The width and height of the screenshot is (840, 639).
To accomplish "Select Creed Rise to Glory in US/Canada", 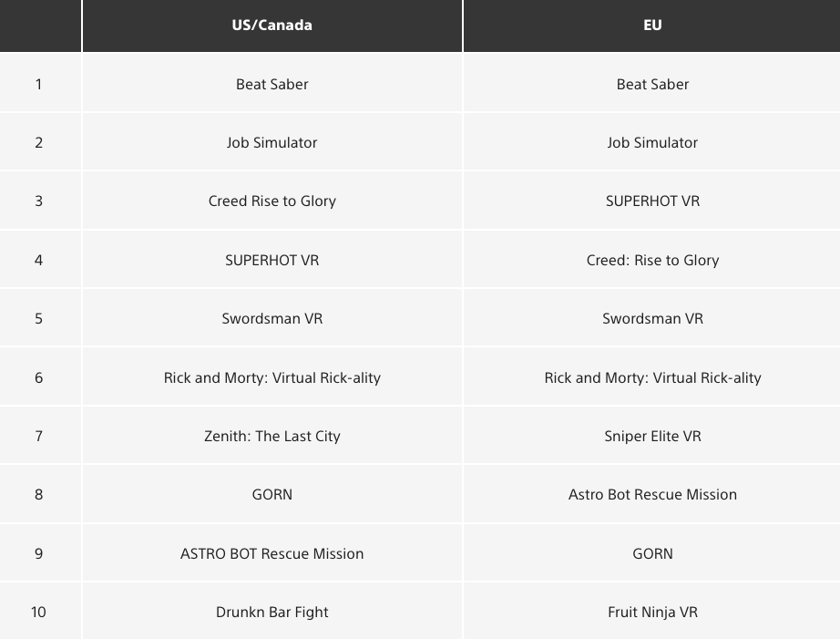I will coord(272,201).
